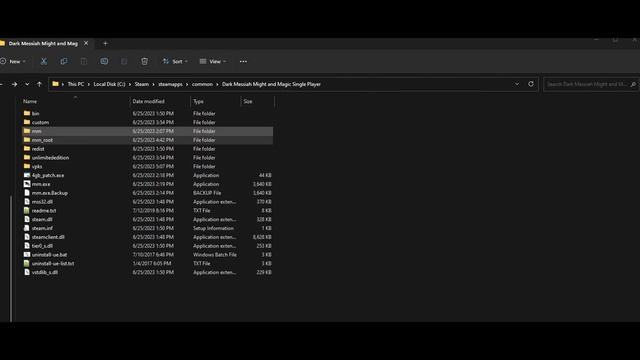The image size is (640, 360).
Task: Go to This PC in the breadcrumb
Action: (76, 84)
